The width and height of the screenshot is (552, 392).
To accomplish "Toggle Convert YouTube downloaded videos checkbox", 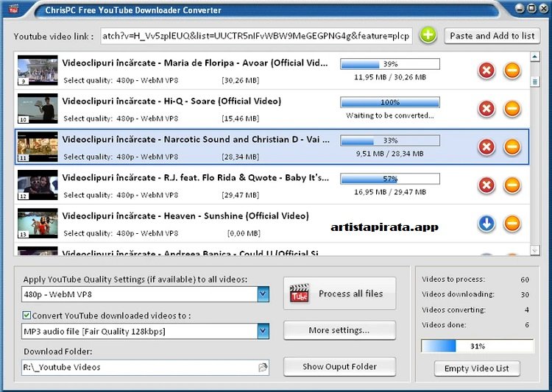I will pyautogui.click(x=26, y=316).
